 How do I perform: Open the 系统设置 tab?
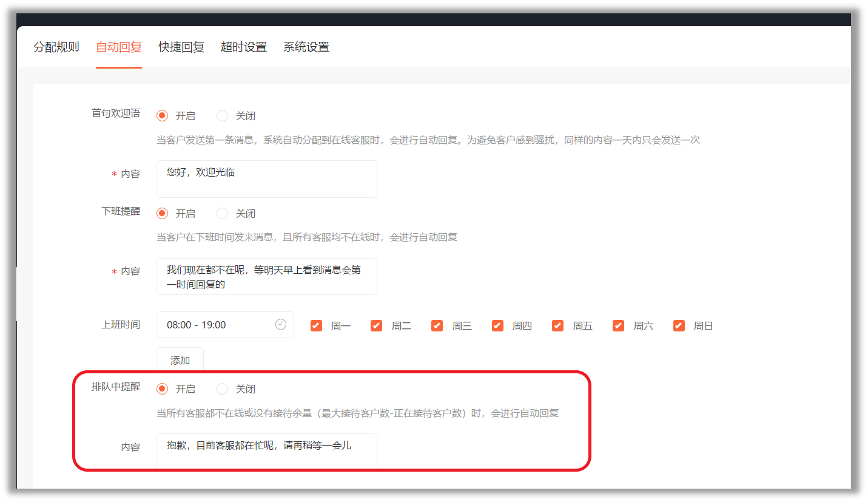click(306, 47)
